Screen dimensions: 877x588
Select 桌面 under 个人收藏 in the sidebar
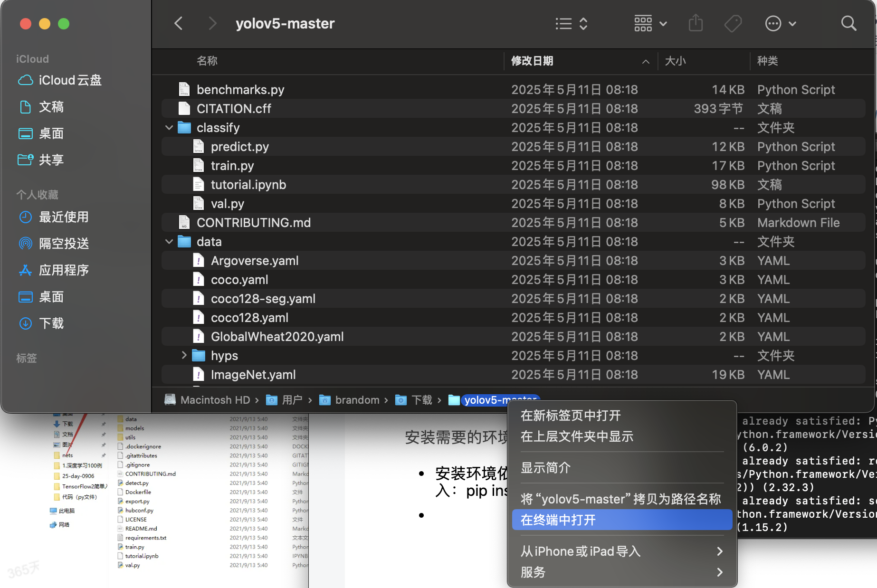point(41,297)
